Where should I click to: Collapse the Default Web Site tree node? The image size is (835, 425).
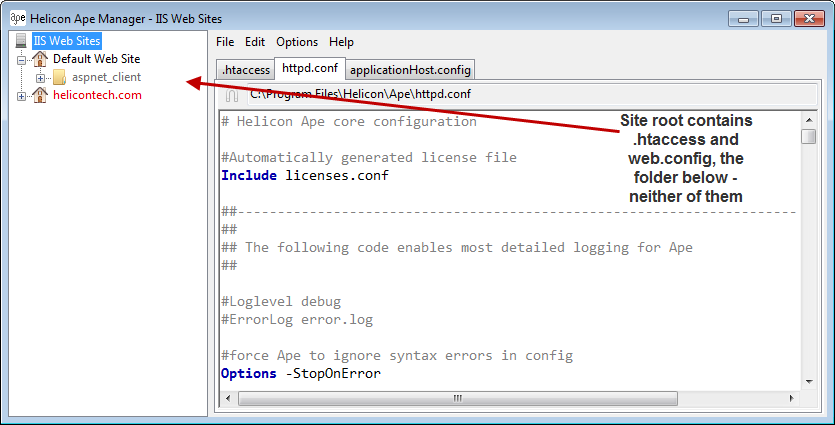22,60
